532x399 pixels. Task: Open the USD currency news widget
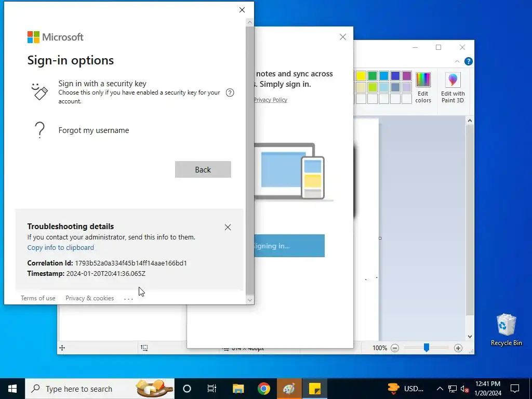[x=406, y=389]
